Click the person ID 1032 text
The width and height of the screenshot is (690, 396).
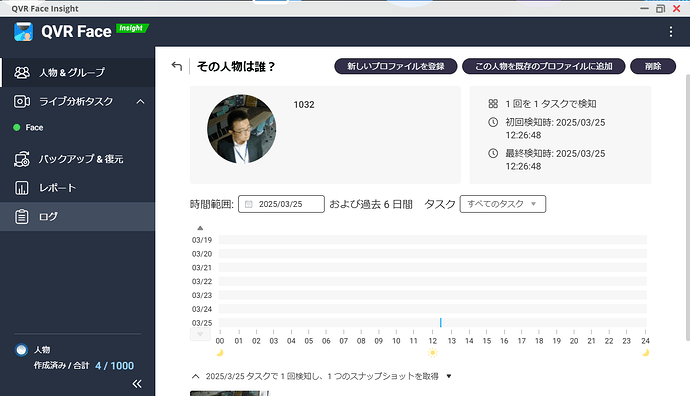304,105
